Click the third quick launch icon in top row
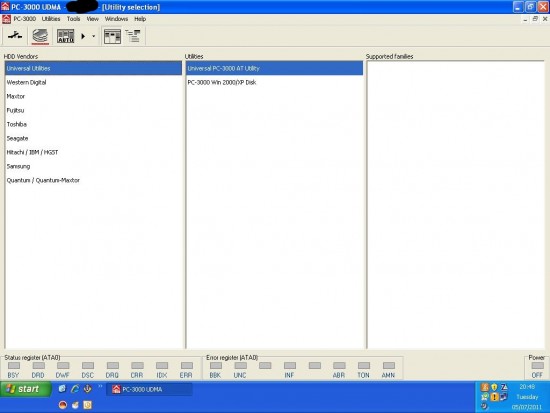Viewport: 550px width, 413px height. click(87, 388)
